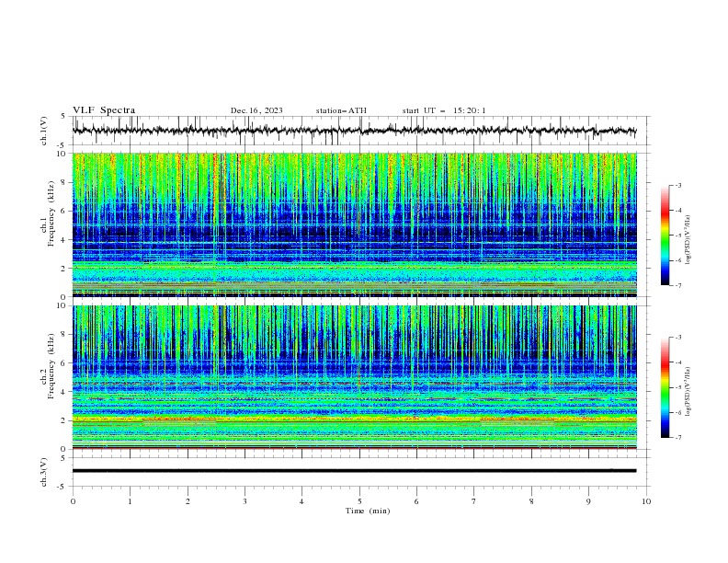The width and height of the screenshot is (728, 563).
Task: Click the lower colorbar 'log(PSD)(V²/Hz)' label
Action: pos(688,392)
